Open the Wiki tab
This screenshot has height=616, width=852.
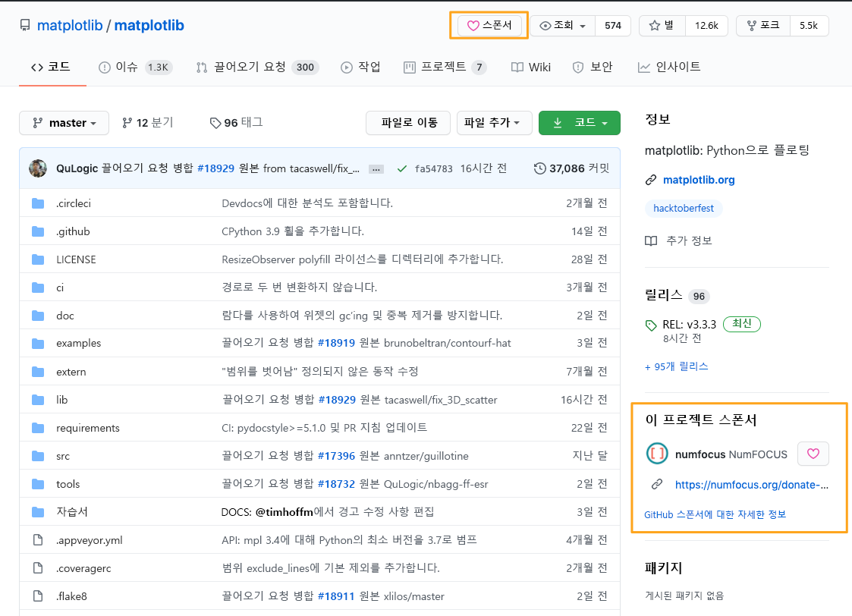coord(531,67)
